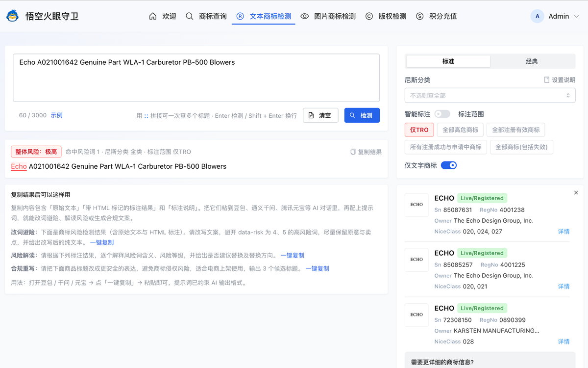Open 详情 for RegNo 4001225
This screenshot has height=368, width=588.
click(563, 287)
